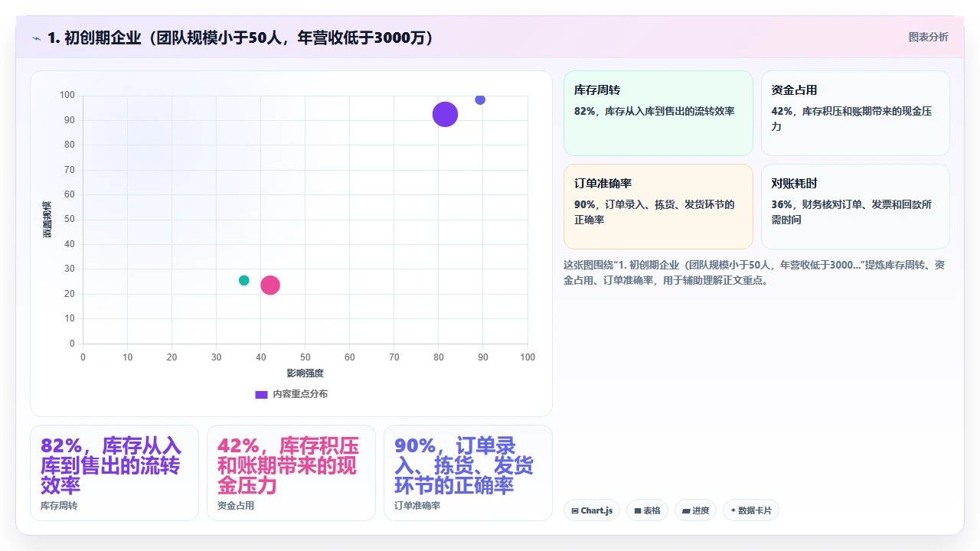Click 36%，财务核对 description text
Screen dimensions: 980x551
(x=851, y=212)
